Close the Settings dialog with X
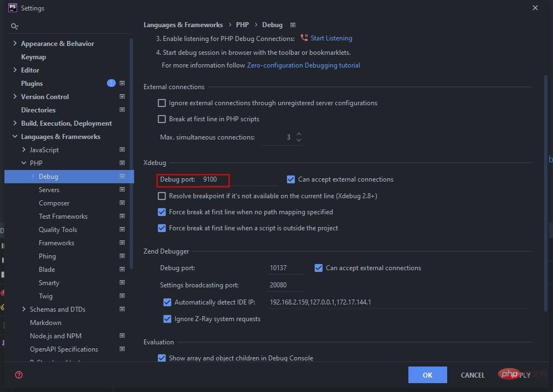This screenshot has width=553, height=392. (x=535, y=8)
